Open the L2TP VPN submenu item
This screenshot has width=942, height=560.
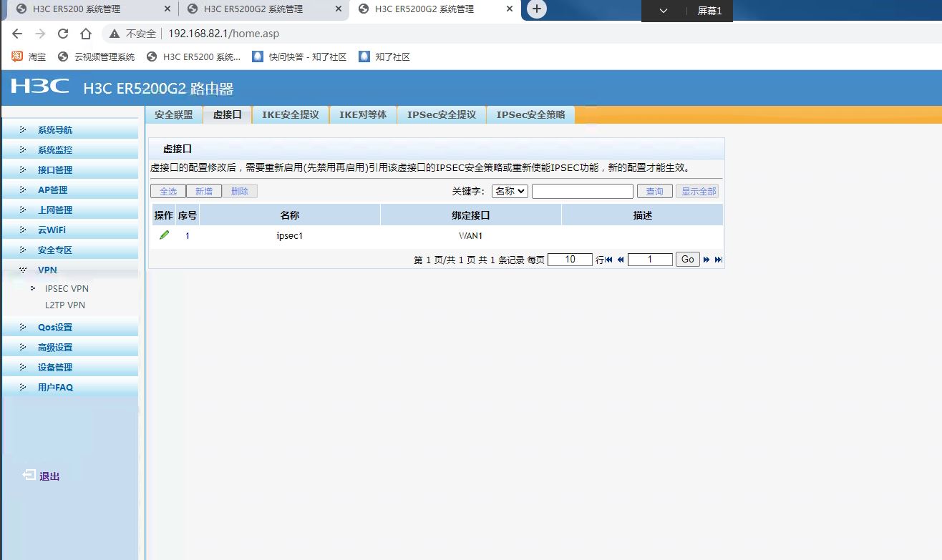point(65,305)
